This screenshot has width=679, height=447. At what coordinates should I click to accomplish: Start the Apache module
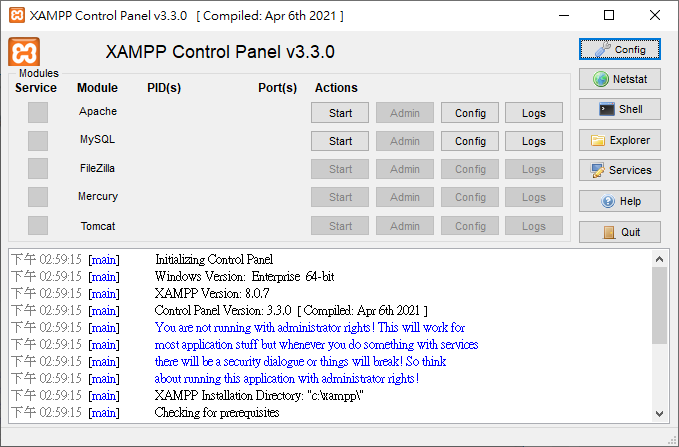pyautogui.click(x=340, y=113)
